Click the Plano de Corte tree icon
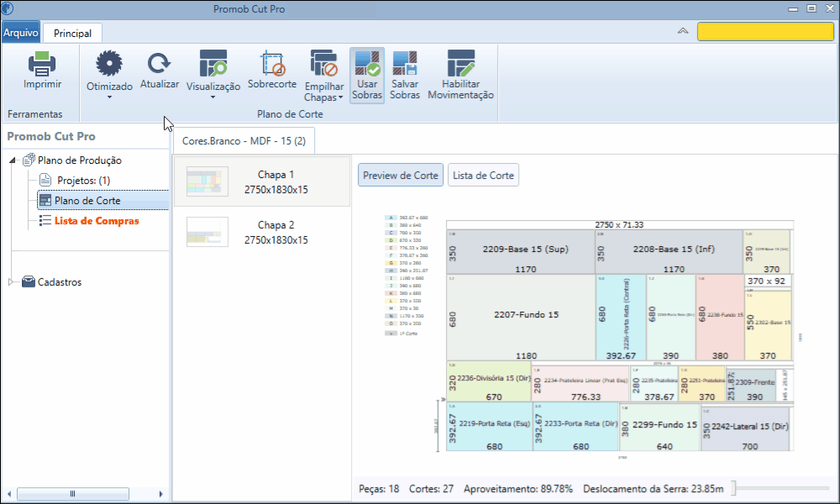The image size is (840, 504). coord(45,200)
